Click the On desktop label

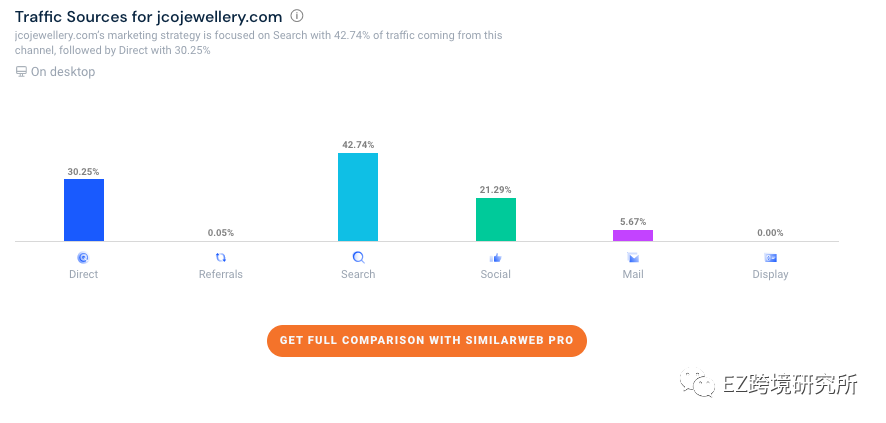click(x=63, y=72)
